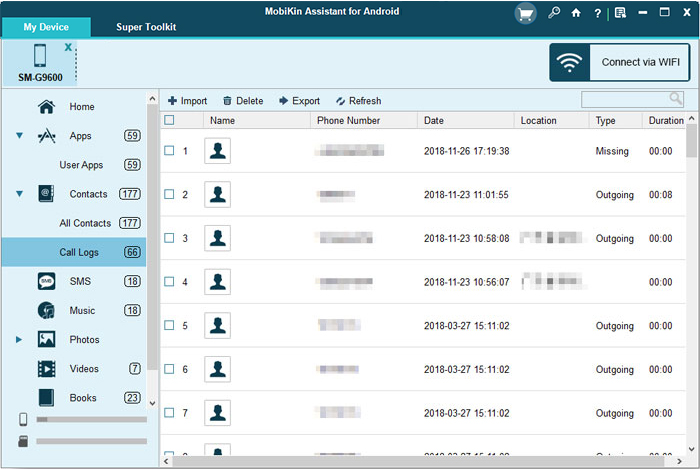The width and height of the screenshot is (700, 469).
Task: Check the box for call log row 2
Action: click(x=169, y=194)
